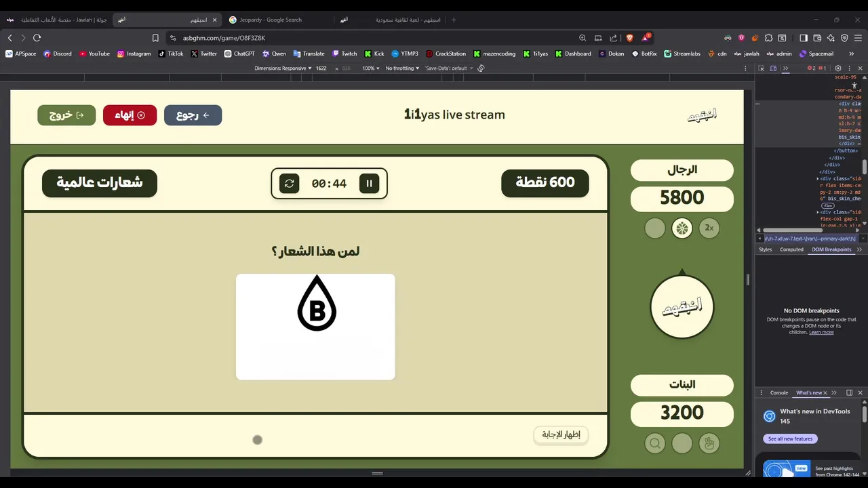The image size is (868, 488).
Task: Click the blank helper circle under 5800
Action: click(655, 228)
